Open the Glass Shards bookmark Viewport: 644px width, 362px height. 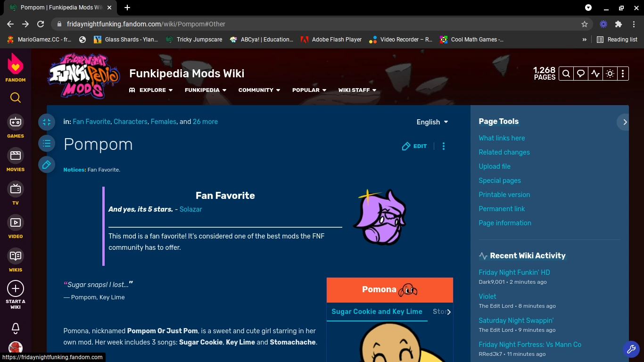[126, 40]
